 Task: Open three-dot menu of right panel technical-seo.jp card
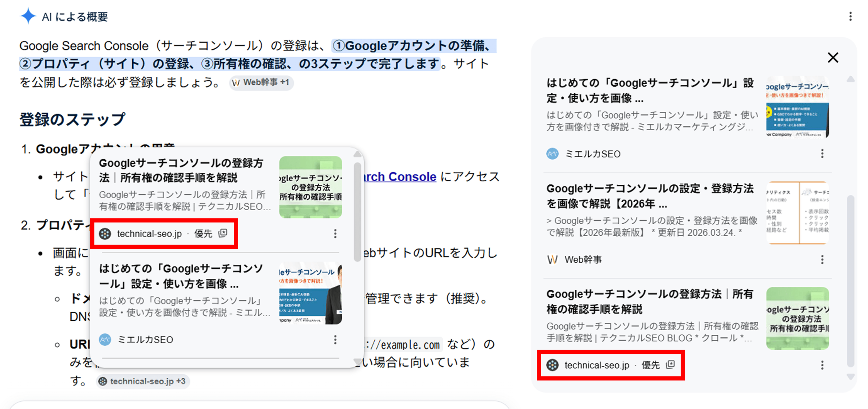tap(822, 365)
